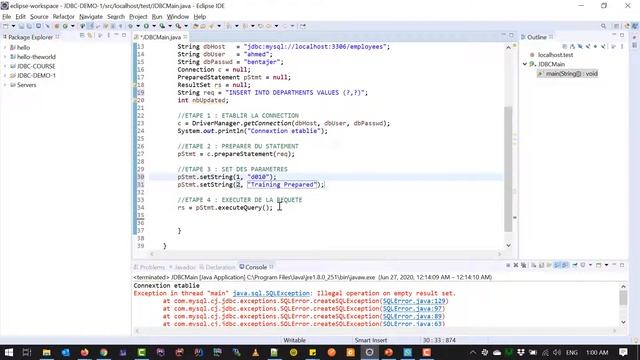
Task: Expand the JDBC-COURSE project node
Action: pyautogui.click(x=5, y=66)
